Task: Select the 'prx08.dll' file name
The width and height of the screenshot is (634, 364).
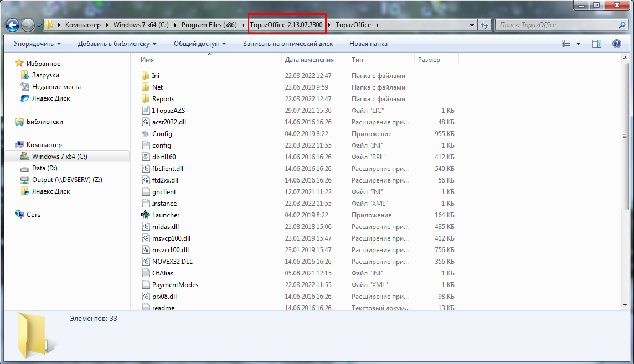Action: click(x=164, y=297)
